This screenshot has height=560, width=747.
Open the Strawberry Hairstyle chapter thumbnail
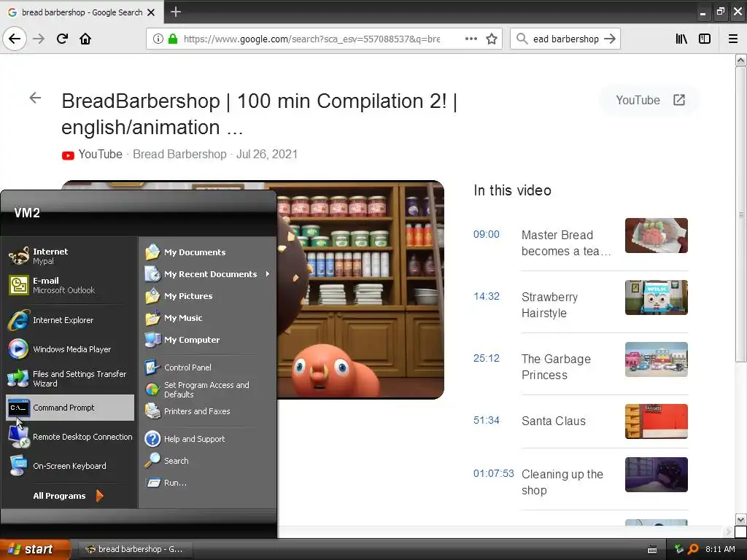656,297
